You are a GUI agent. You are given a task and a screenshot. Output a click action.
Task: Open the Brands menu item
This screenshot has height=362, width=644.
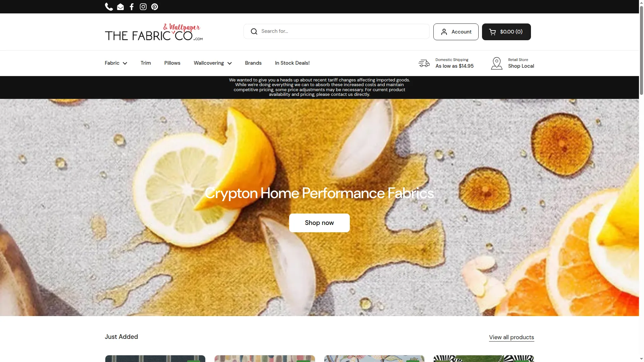coord(253,63)
